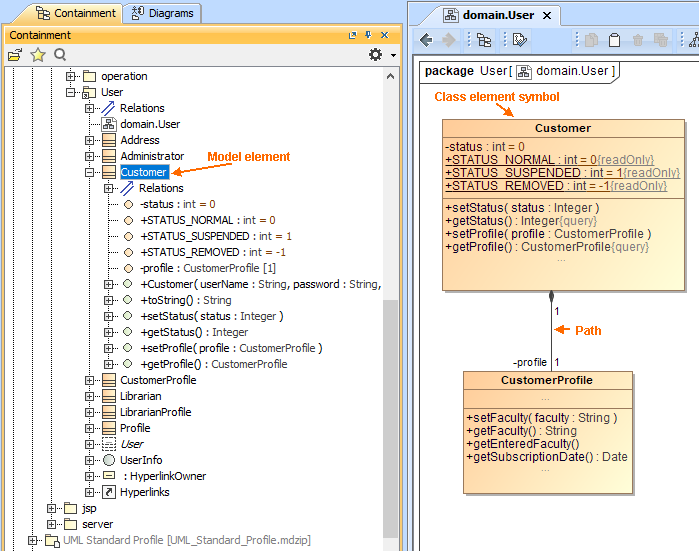Click the search magnifier in Containment panel

pos(60,55)
